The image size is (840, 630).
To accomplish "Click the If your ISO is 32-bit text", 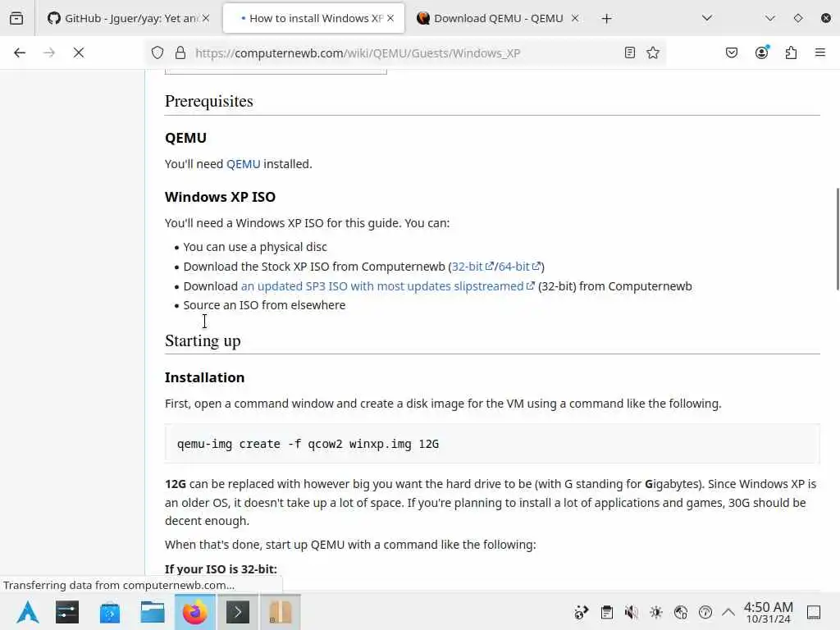I will tap(221, 569).
